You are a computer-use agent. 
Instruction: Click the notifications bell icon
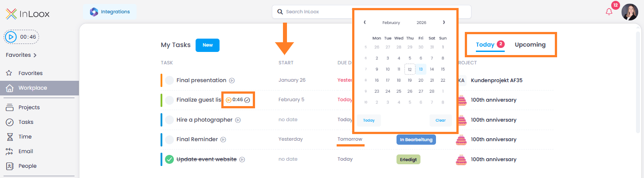click(x=609, y=12)
